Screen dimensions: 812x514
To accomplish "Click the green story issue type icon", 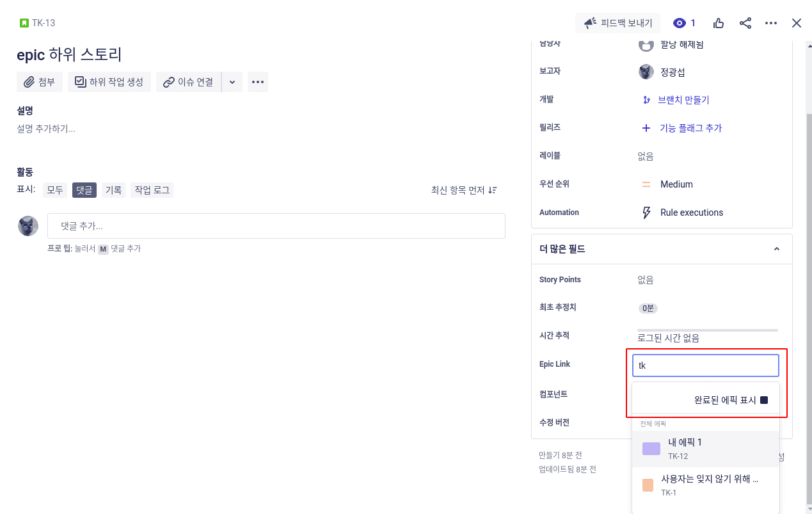I will pos(24,23).
